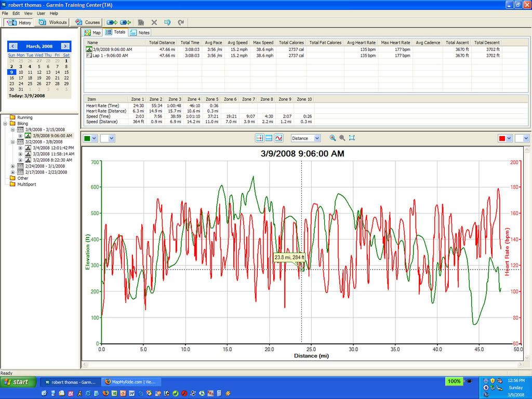Screen dimensions: 532x399
Task: Open the User menu
Action: pos(41,13)
